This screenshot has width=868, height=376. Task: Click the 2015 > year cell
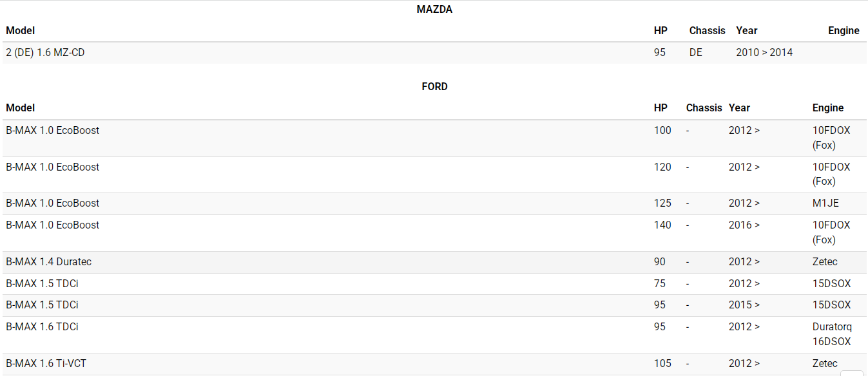click(744, 305)
